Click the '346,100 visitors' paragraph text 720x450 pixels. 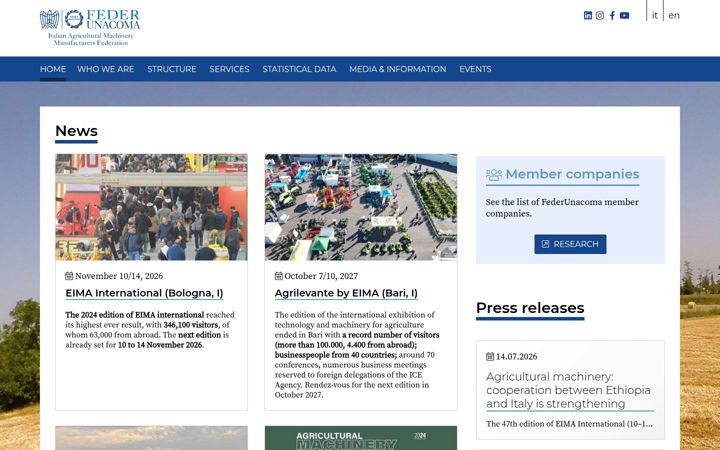pos(150,330)
